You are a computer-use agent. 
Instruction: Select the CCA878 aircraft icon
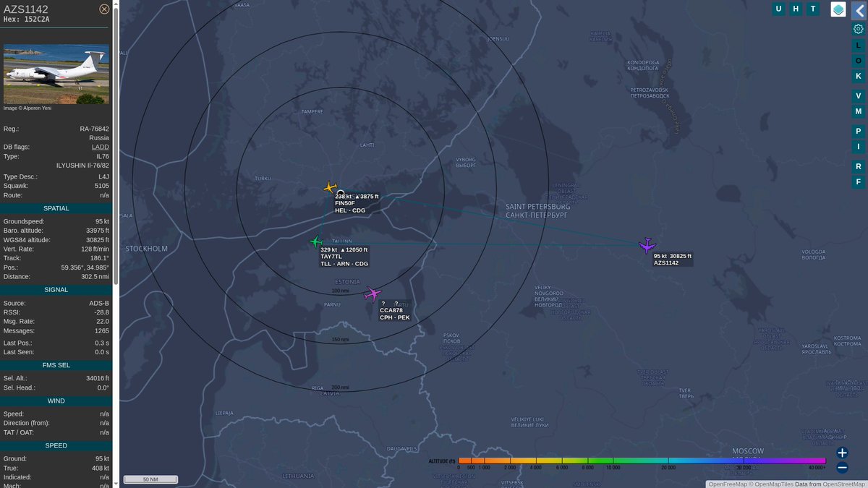tap(373, 293)
